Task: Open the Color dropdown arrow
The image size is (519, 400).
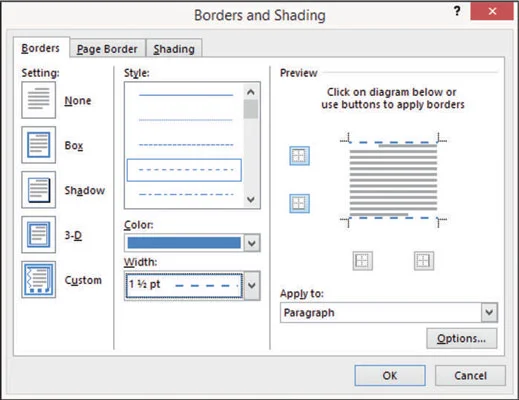Action: pyautogui.click(x=252, y=243)
